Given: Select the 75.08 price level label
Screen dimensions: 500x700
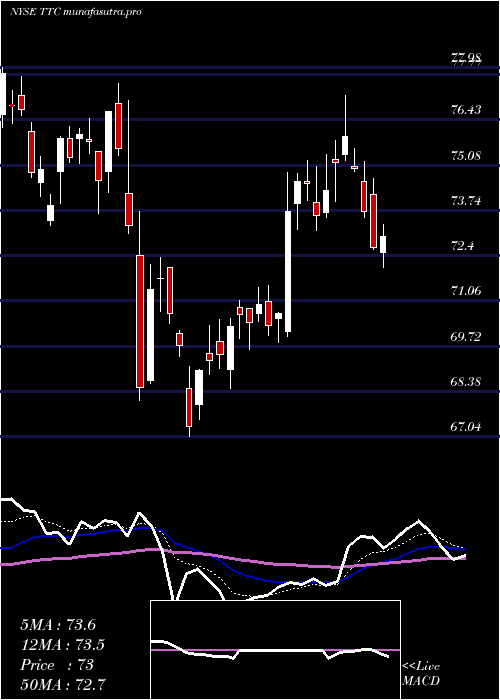Looking at the screenshot, I should tap(466, 156).
